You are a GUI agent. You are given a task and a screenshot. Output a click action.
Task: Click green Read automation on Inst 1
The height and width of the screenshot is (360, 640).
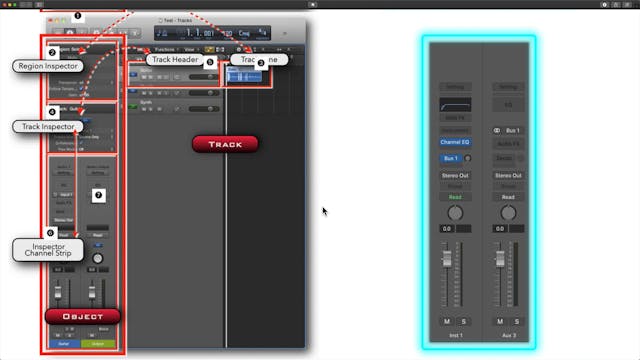pyautogui.click(x=455, y=197)
